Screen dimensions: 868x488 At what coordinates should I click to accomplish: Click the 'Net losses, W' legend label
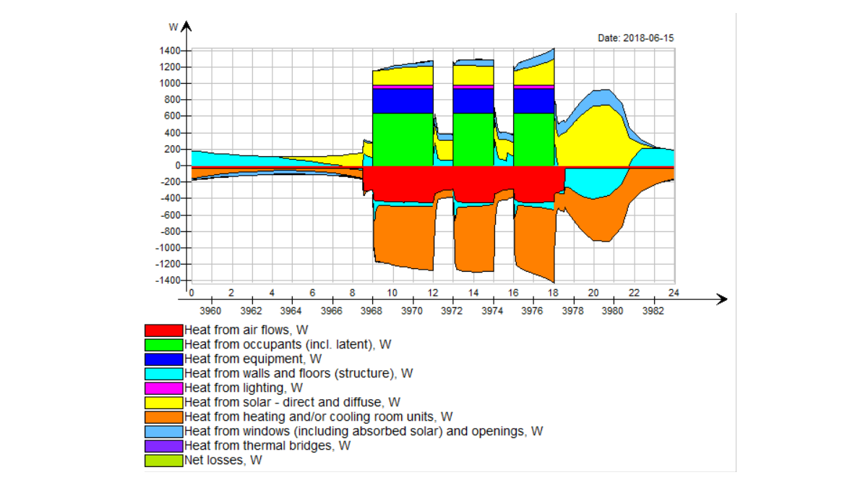(x=223, y=461)
